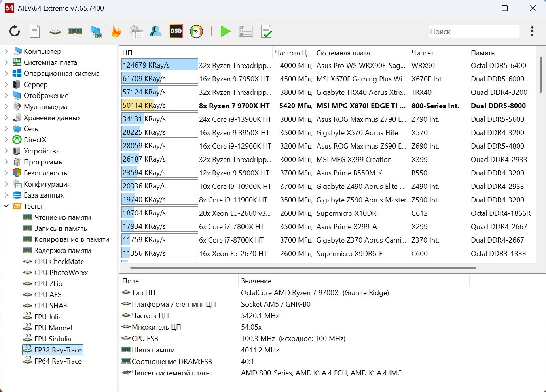
Task: Open the OSD panel icon
Action: tap(176, 31)
